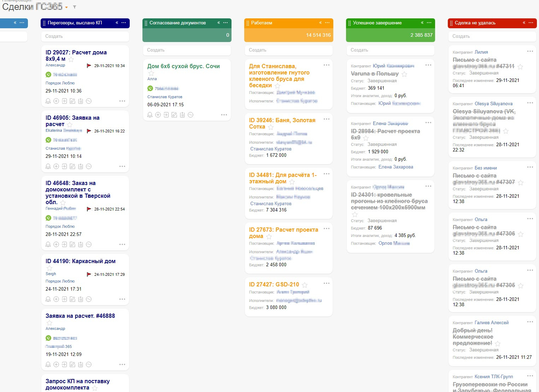The height and width of the screenshot is (392, 539).
Task: Collapse the Переговоры, выслано КП column
Action: (x=117, y=23)
